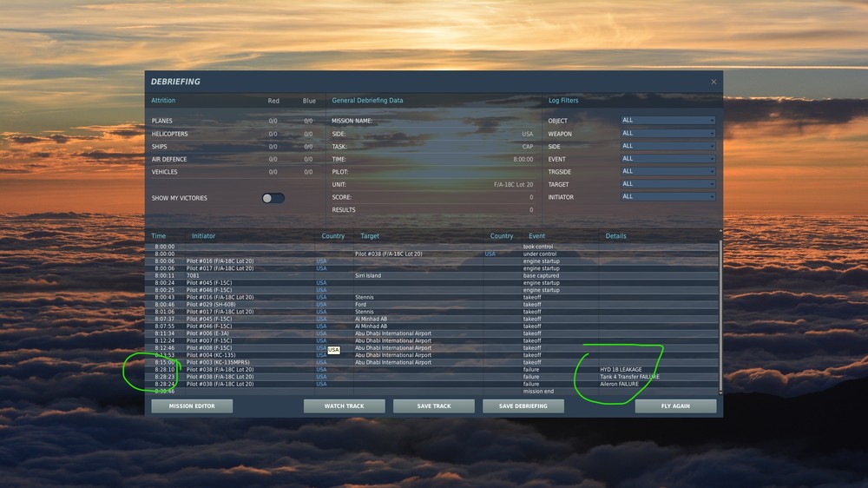868x488 pixels.
Task: Sort log by Event column header
Action: 536,236
